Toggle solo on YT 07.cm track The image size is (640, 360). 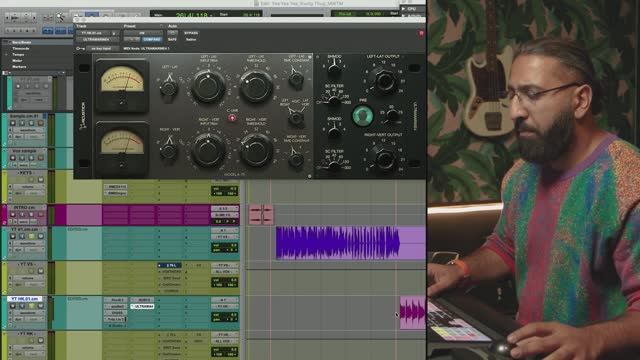point(31,237)
